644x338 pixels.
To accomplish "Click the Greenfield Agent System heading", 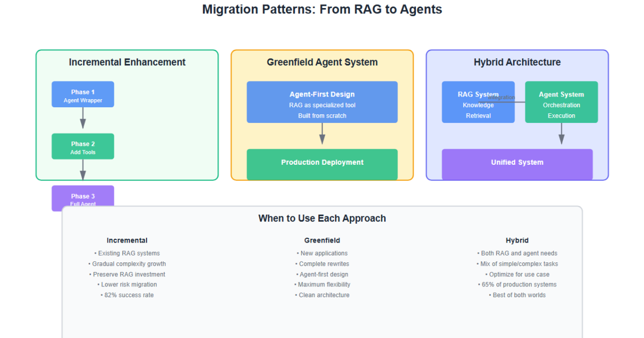I will pos(322,62).
